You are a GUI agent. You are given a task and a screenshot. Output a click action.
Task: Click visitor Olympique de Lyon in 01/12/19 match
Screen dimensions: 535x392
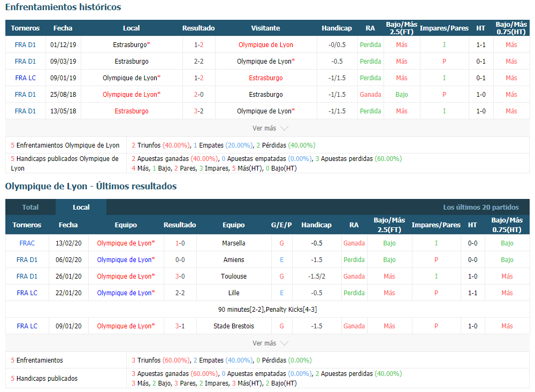pos(266,45)
